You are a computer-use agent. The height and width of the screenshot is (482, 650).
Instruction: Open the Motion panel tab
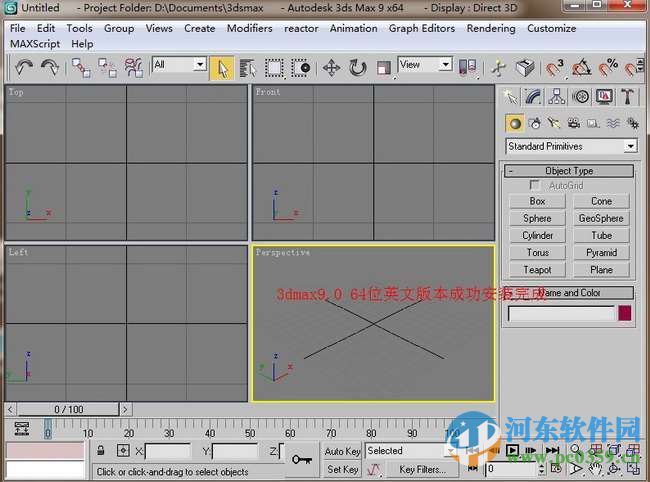[580, 97]
